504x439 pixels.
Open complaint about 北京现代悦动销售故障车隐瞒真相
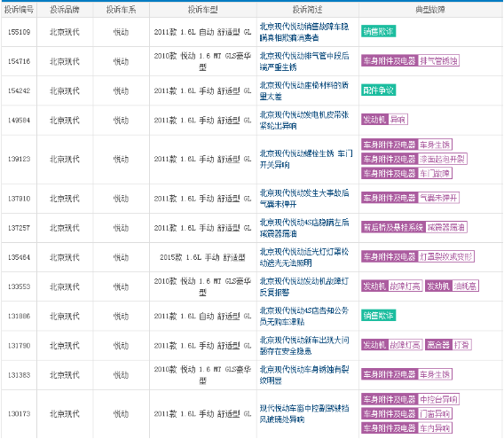tap(304, 32)
